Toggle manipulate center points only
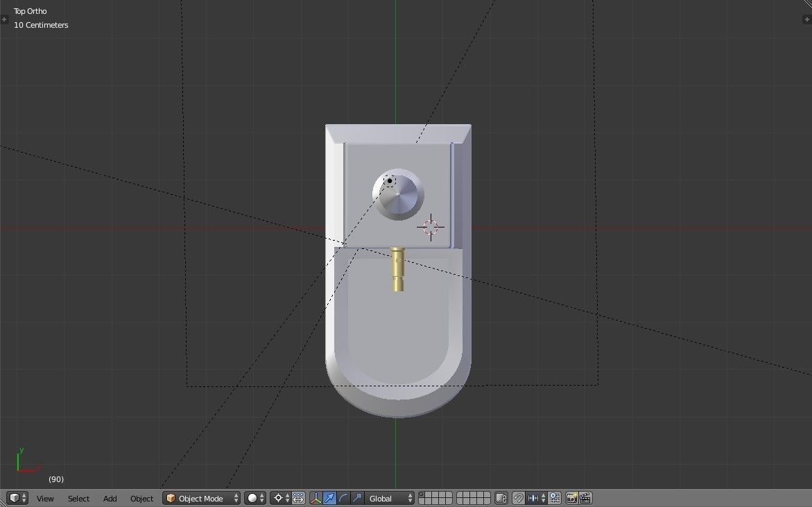812x507 pixels. (298, 498)
